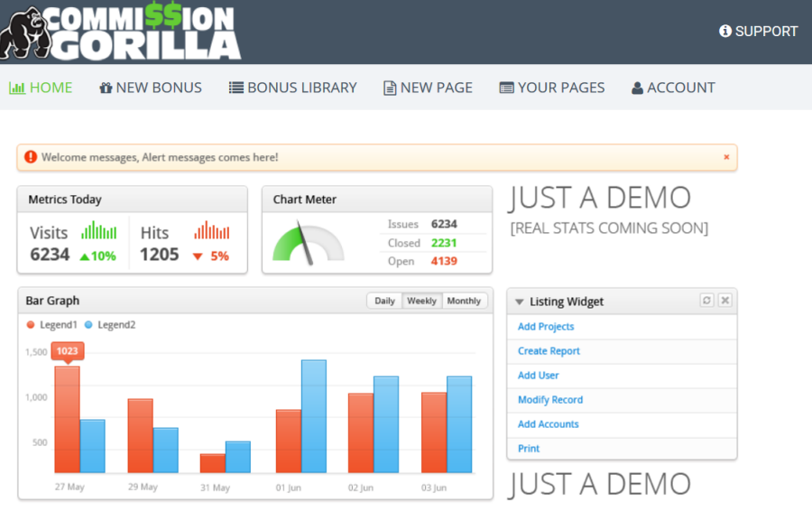This screenshot has width=812, height=521.
Task: Click the info icon next to SUPPORT
Action: click(724, 31)
